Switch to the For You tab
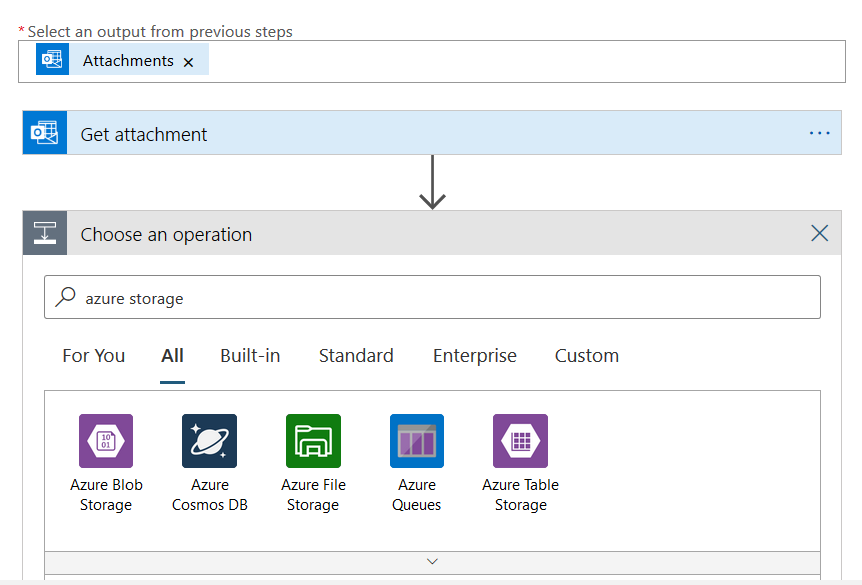 pos(94,356)
